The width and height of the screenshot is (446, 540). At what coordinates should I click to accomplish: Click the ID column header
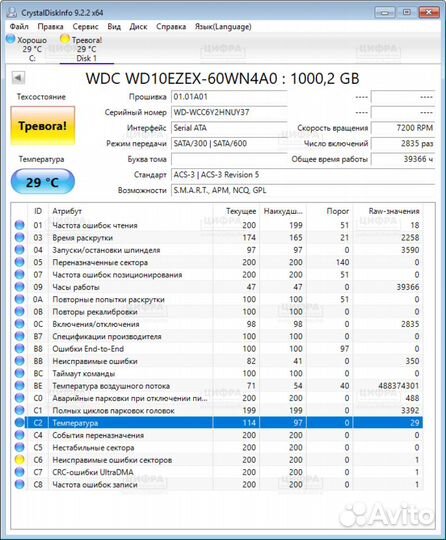coord(38,211)
